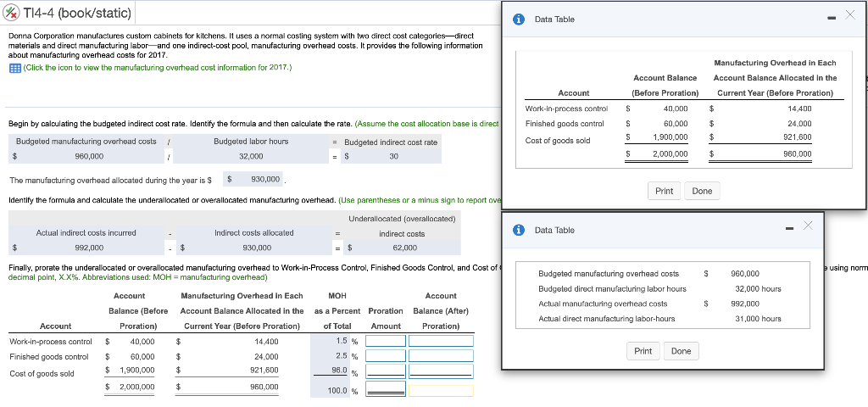The width and height of the screenshot is (868, 407).
Task: Click 1,900,000 in the top Data Table
Action: point(670,137)
